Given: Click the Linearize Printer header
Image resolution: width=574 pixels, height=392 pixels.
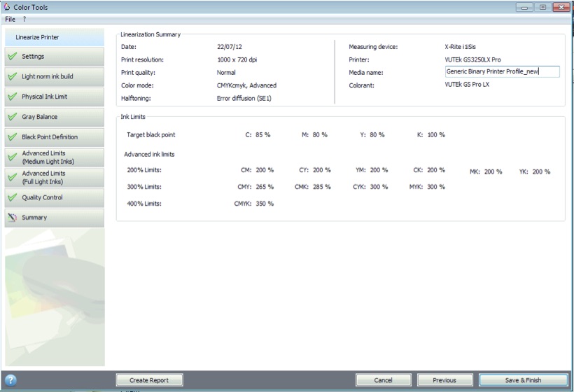Looking at the screenshot, I should pos(54,37).
